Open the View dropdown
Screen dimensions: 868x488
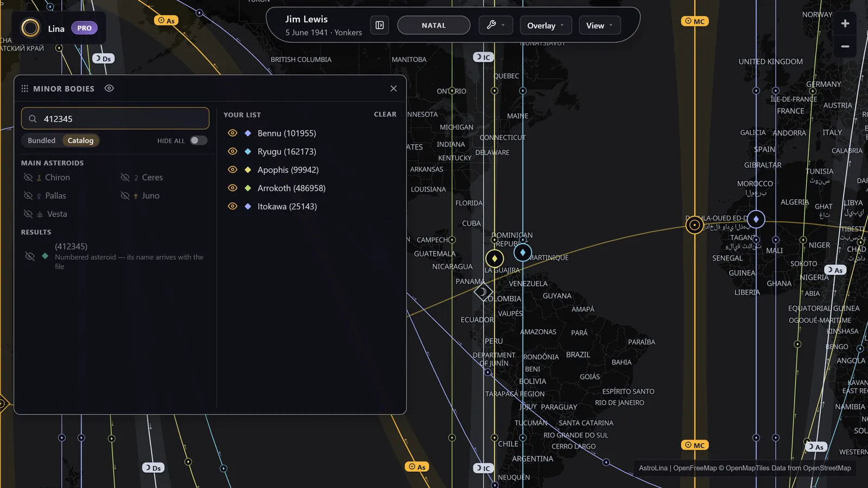point(599,25)
